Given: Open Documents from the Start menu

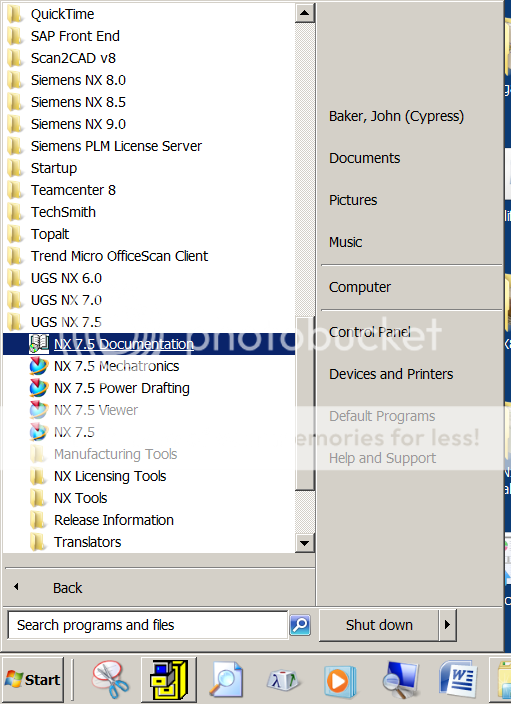Looking at the screenshot, I should (x=364, y=158).
